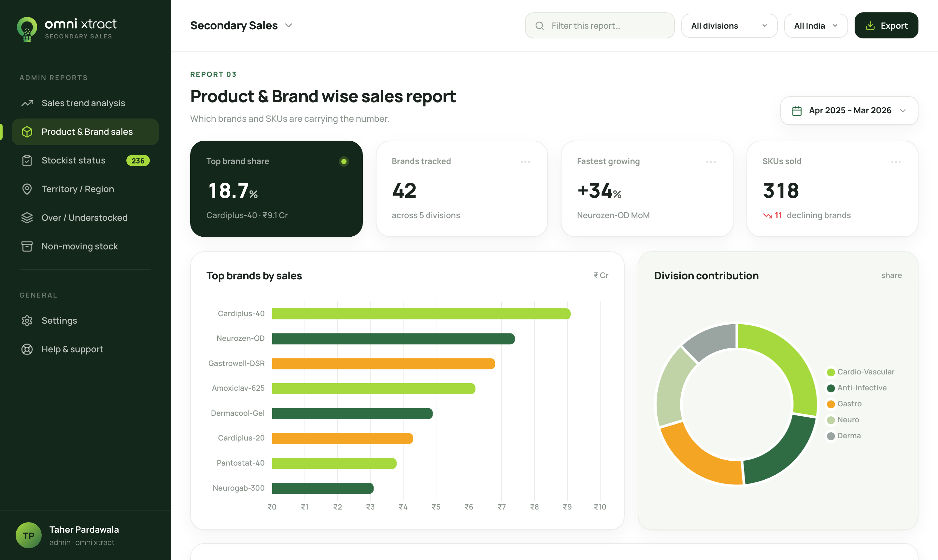Open Settings page
Image resolution: width=938 pixels, height=560 pixels.
coord(85,320)
